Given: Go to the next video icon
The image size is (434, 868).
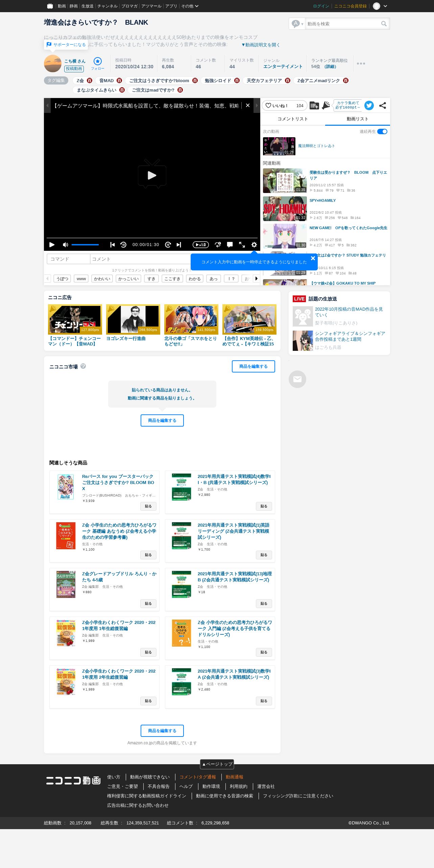Looking at the screenshot, I should tap(179, 245).
